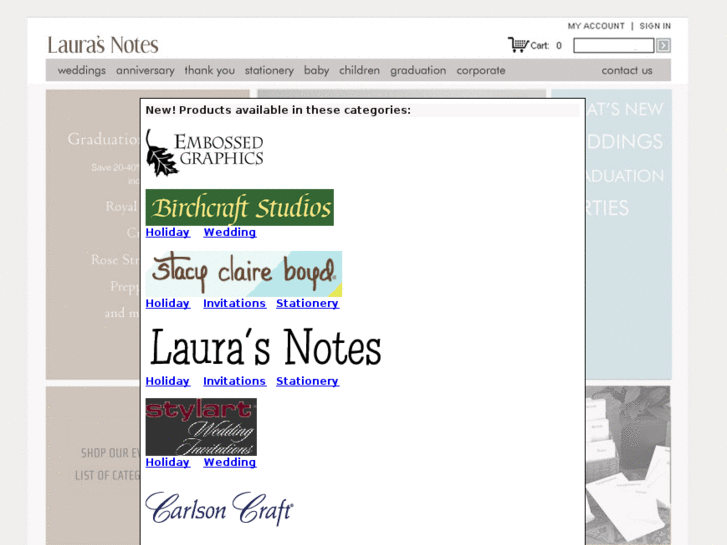Viewport: 727px width, 545px height.
Task: Open Invitations under Stacy Claire Boyd
Action: [235, 303]
